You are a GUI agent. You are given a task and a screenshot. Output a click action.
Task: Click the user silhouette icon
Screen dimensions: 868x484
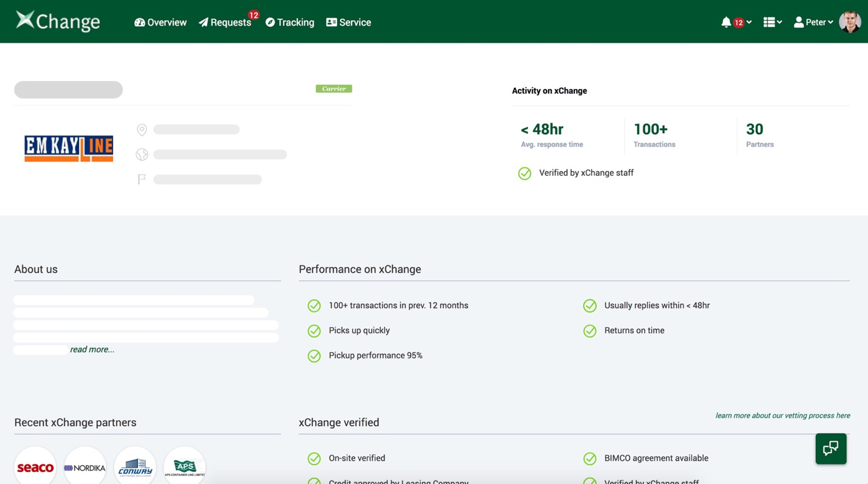[x=798, y=22]
